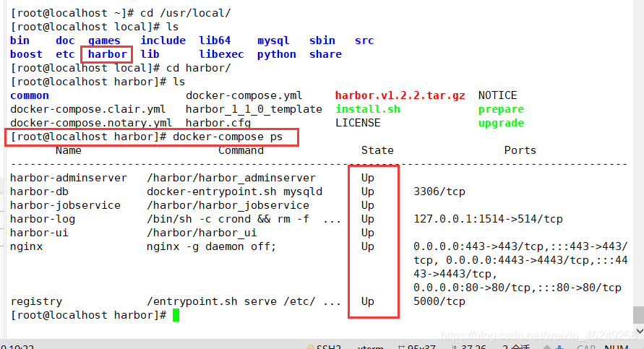Click the '/harbor/harbor_ui' command text
The height and width of the screenshot is (349, 644).
(202, 233)
